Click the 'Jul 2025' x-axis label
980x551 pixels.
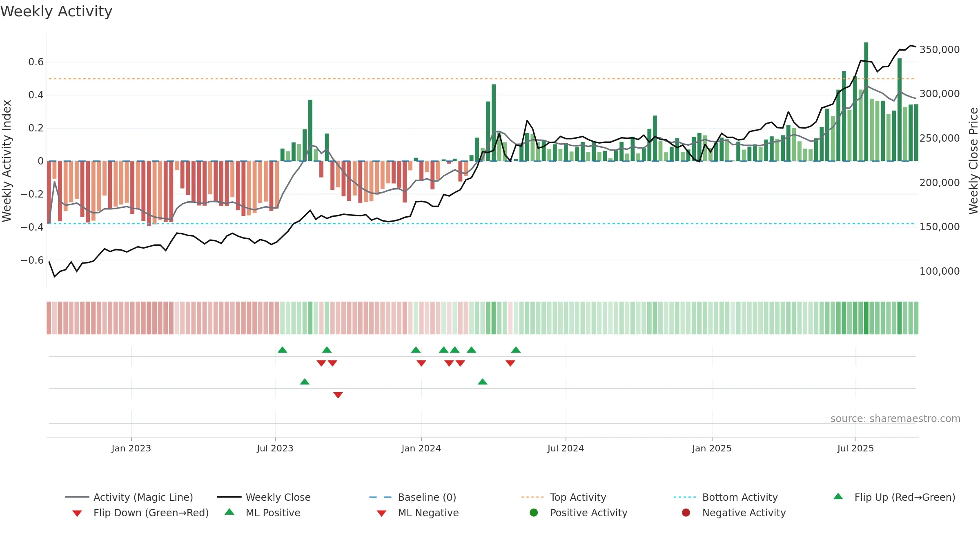[x=856, y=449]
